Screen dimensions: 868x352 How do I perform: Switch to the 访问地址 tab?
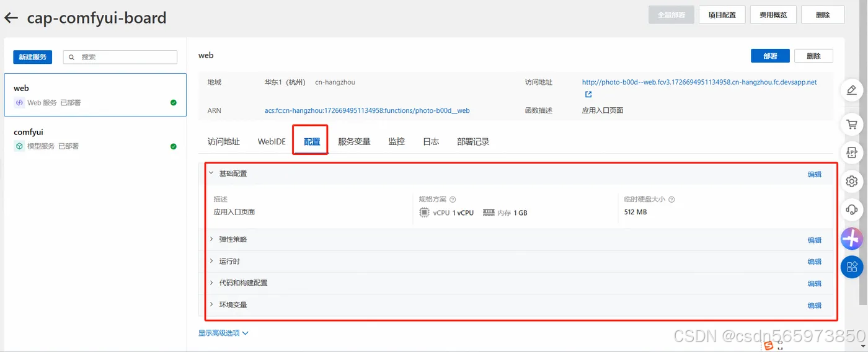pos(223,141)
